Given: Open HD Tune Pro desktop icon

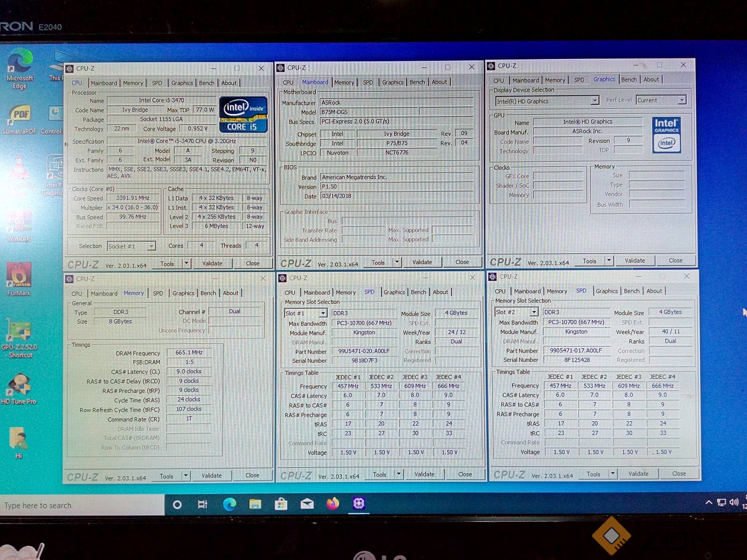Looking at the screenshot, I should click(x=19, y=388).
